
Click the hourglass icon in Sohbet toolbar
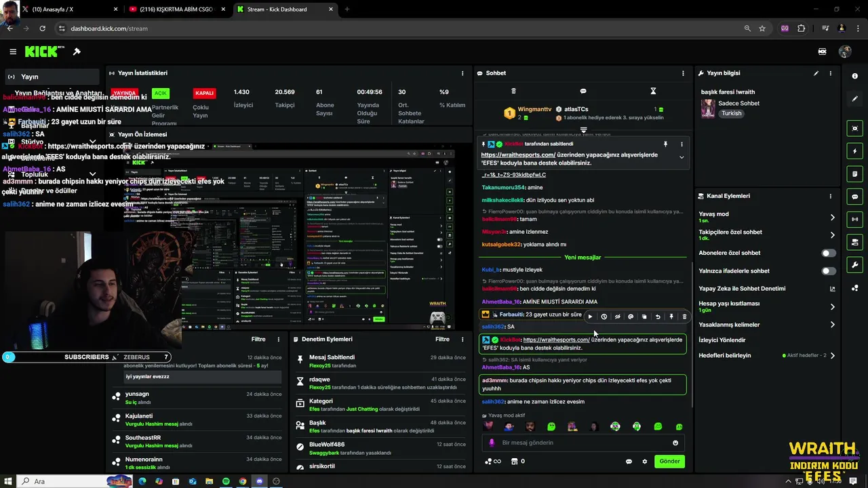653,91
